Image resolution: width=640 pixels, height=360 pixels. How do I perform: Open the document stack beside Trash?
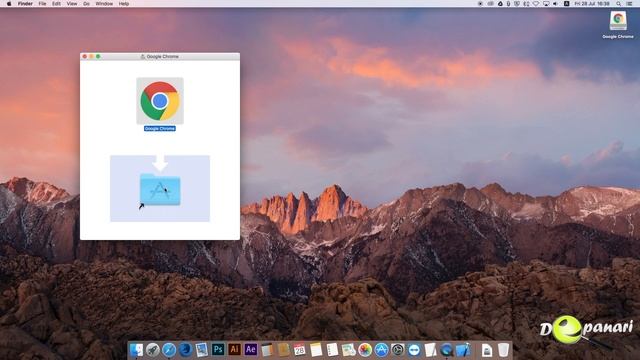click(487, 350)
